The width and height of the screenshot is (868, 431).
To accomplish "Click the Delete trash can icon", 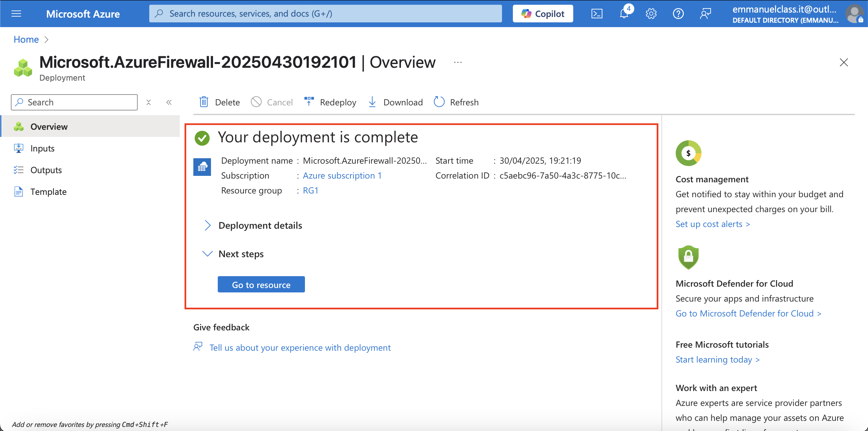I will pos(204,102).
